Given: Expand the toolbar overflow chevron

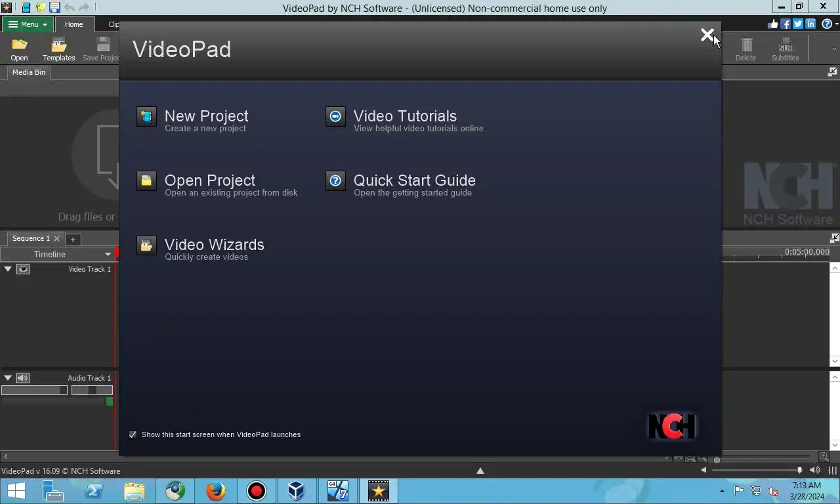Looking at the screenshot, I should [834, 49].
